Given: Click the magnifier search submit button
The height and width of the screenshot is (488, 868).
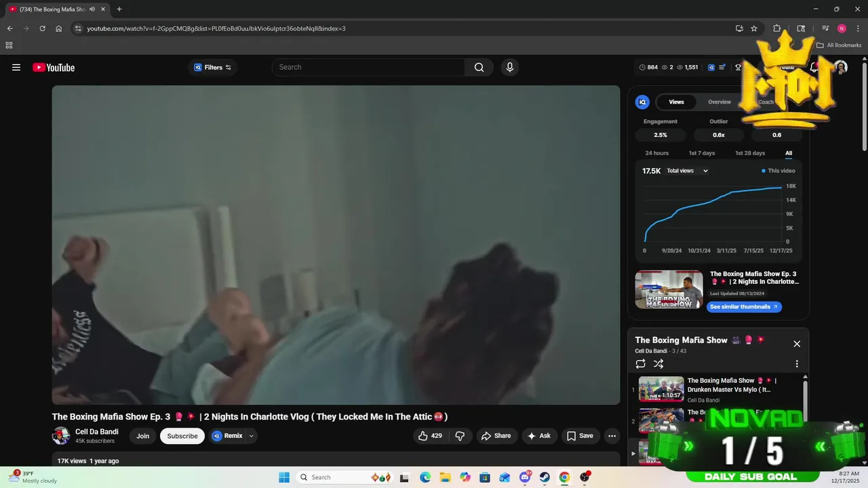Looking at the screenshot, I should (479, 67).
